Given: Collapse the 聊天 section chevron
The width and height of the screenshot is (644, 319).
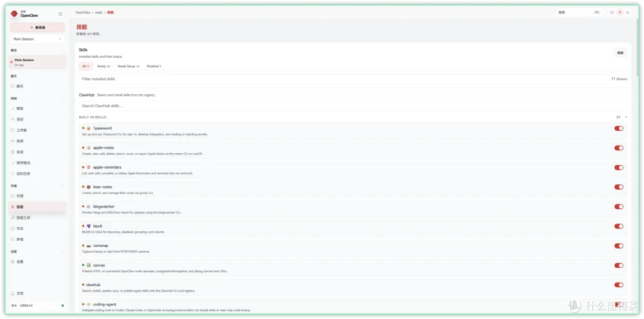Looking at the screenshot, I should (63, 76).
